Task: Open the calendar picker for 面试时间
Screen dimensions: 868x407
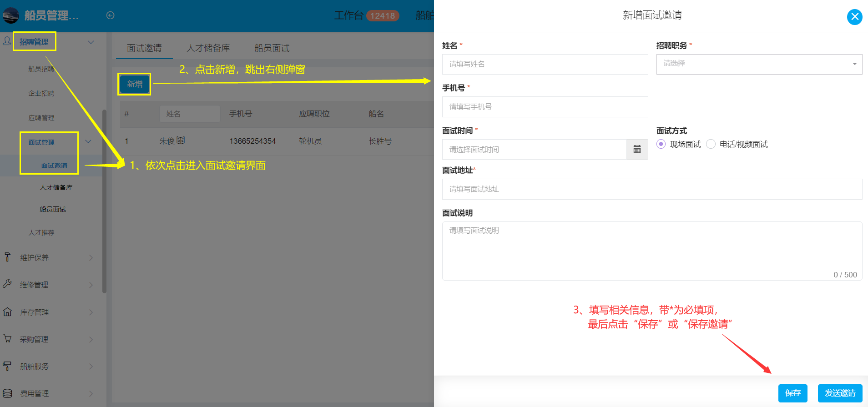Action: (637, 149)
